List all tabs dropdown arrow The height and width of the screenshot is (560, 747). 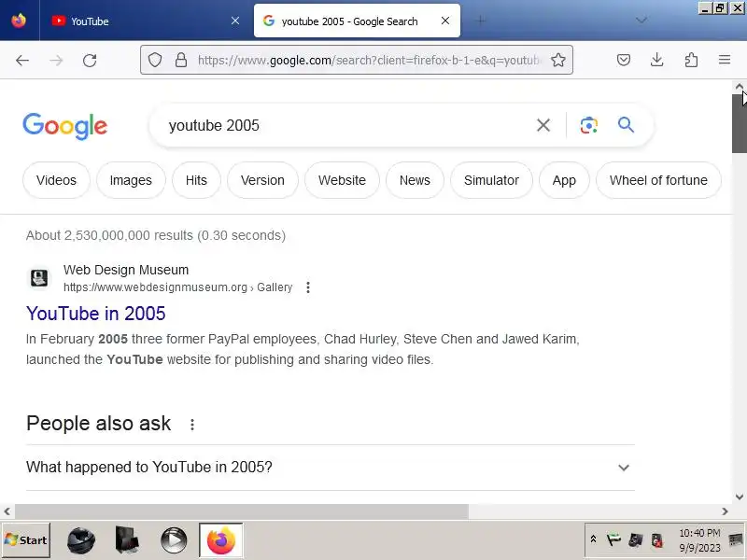(x=641, y=20)
